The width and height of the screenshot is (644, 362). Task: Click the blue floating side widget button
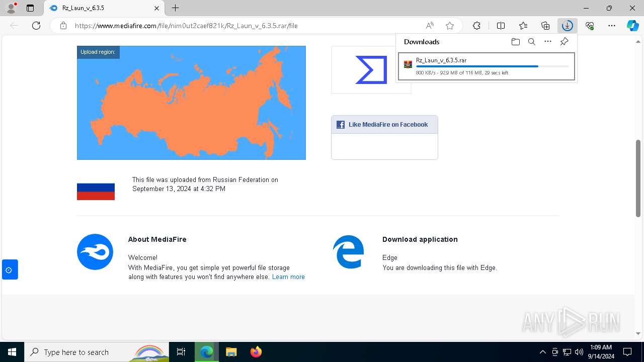click(10, 270)
